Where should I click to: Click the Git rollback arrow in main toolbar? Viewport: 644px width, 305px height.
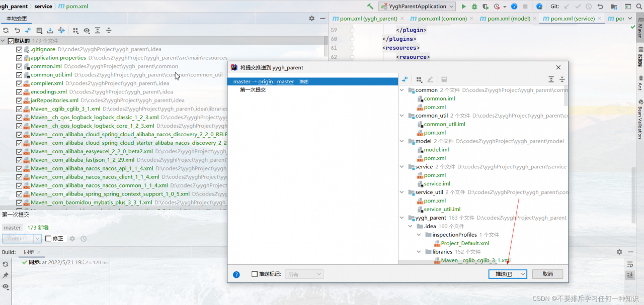click(x=600, y=7)
